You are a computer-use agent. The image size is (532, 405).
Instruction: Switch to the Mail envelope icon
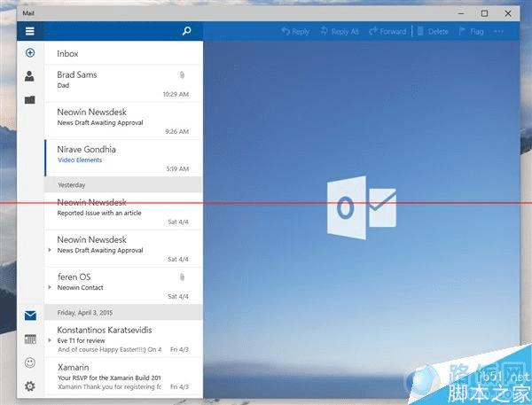click(x=30, y=315)
